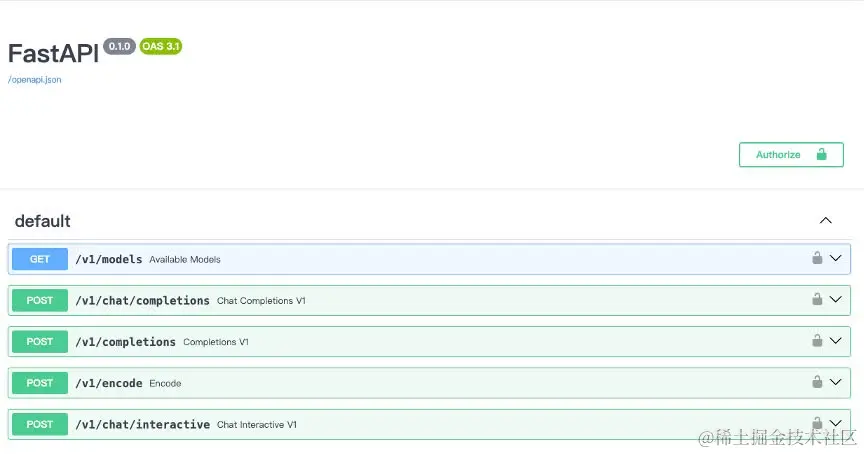
Task: Click the POST badge for /v1/chat/interactive
Action: 40,424
